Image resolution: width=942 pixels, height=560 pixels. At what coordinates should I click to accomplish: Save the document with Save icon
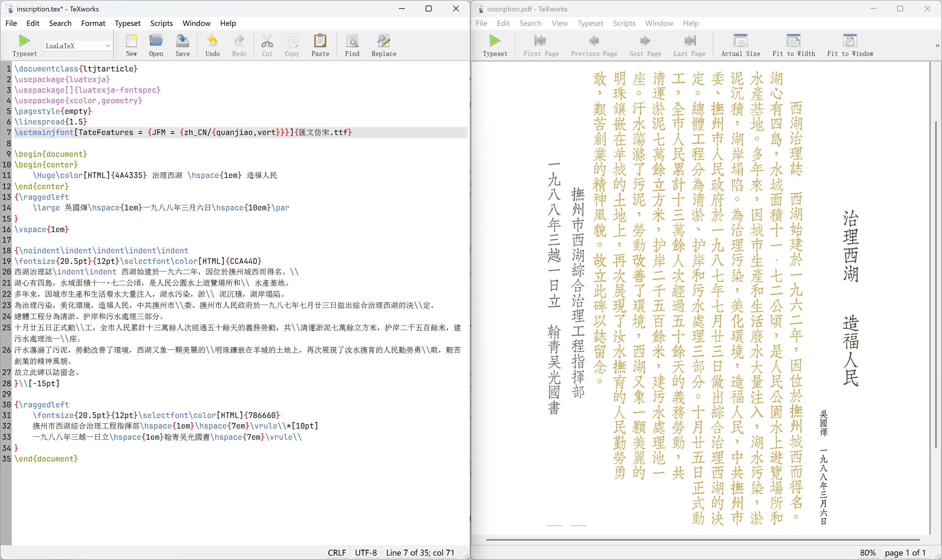[183, 46]
